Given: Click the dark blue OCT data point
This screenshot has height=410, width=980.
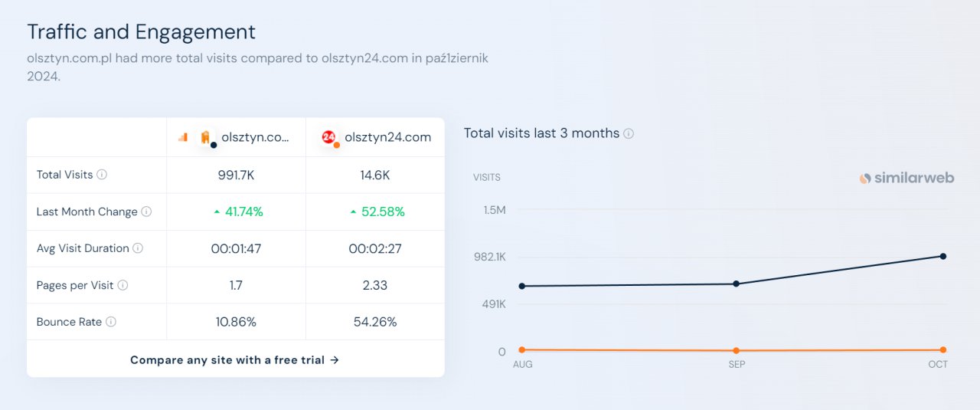Looking at the screenshot, I should click(943, 256).
